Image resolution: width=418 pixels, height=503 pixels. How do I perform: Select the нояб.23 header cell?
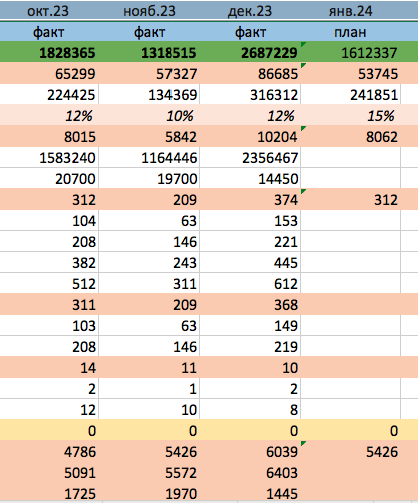(x=149, y=11)
